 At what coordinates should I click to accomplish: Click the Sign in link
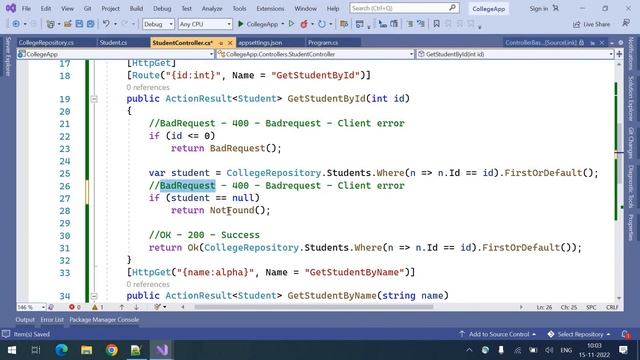[539, 8]
